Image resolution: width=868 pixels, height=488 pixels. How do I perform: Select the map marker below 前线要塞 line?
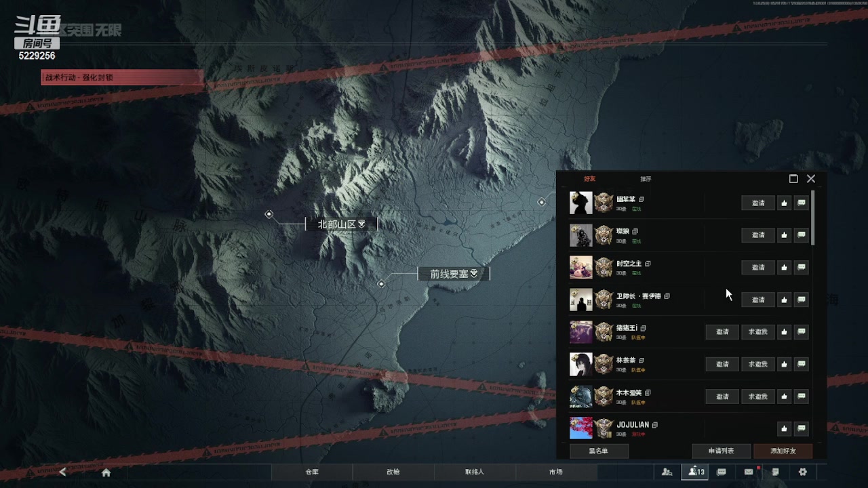coord(381,284)
